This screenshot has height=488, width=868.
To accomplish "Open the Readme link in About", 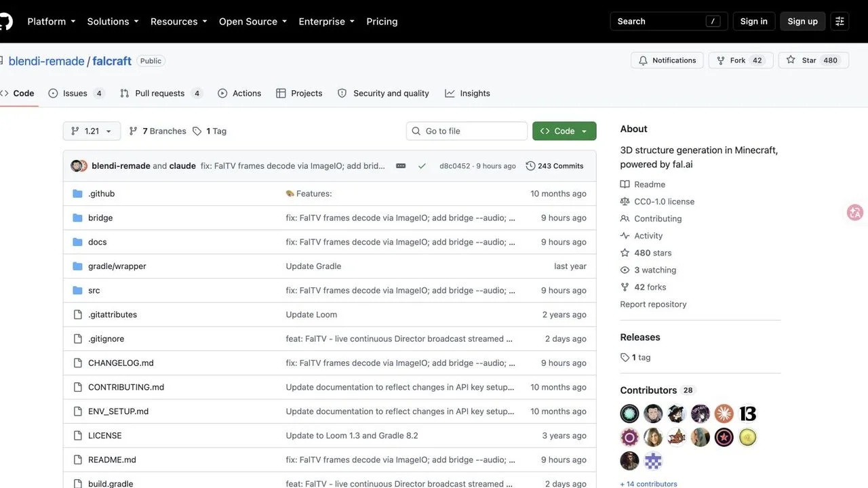I will tap(642, 184).
